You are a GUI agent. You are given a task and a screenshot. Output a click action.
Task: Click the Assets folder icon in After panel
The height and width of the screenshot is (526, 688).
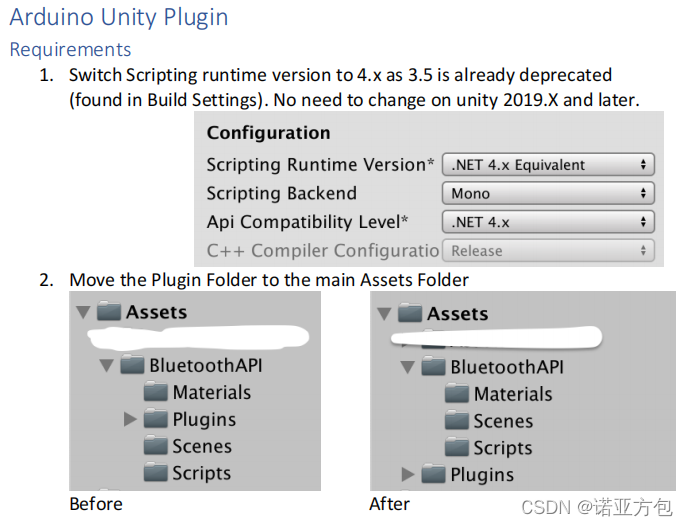tap(410, 312)
